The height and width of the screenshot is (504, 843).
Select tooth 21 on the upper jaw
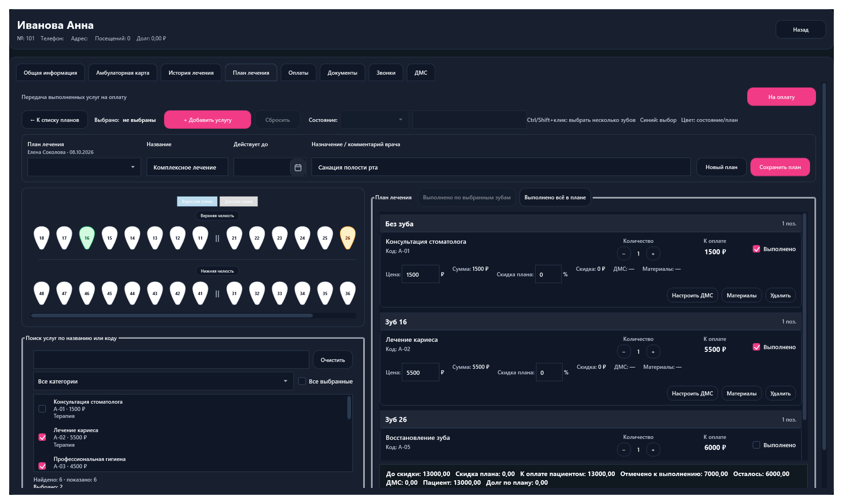click(x=234, y=238)
